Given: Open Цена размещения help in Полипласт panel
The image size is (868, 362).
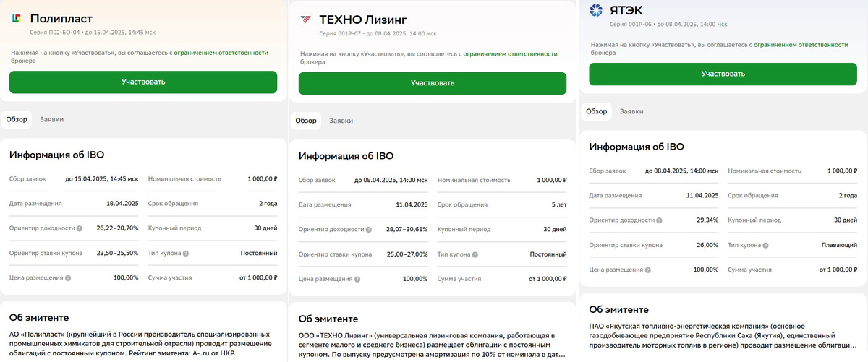Looking at the screenshot, I should (x=69, y=278).
